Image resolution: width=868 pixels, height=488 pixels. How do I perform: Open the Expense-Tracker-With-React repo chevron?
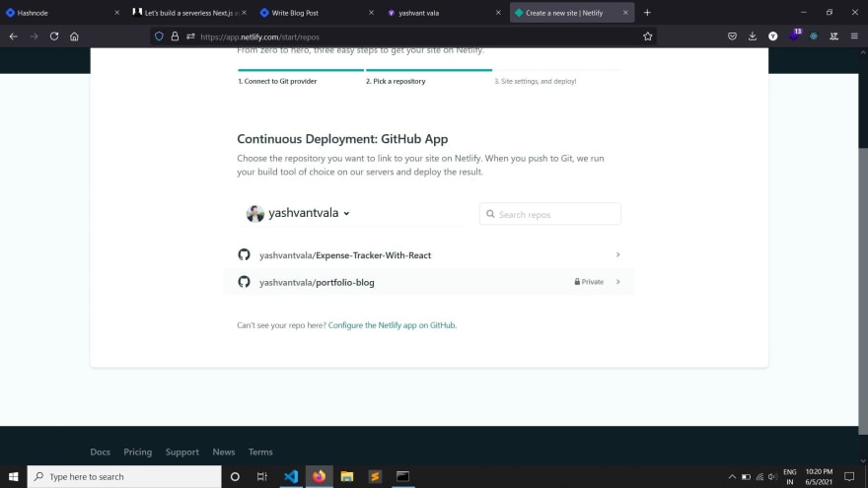(x=617, y=254)
